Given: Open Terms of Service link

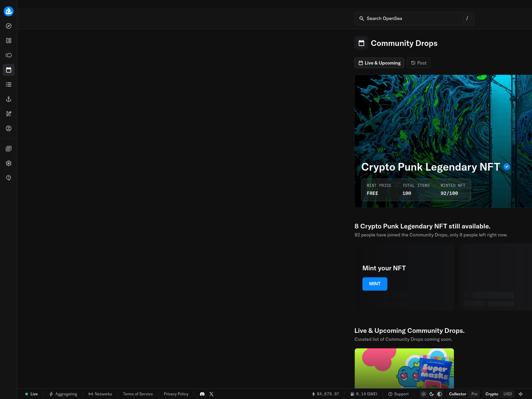Looking at the screenshot, I should (138, 394).
